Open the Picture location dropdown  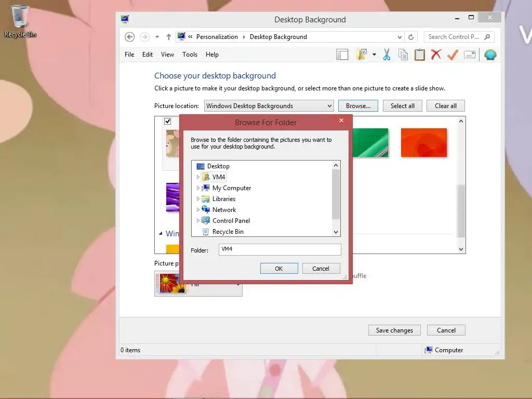pyautogui.click(x=269, y=106)
